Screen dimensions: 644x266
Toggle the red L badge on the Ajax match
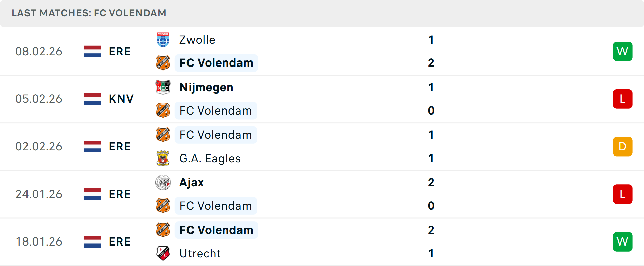point(623,194)
